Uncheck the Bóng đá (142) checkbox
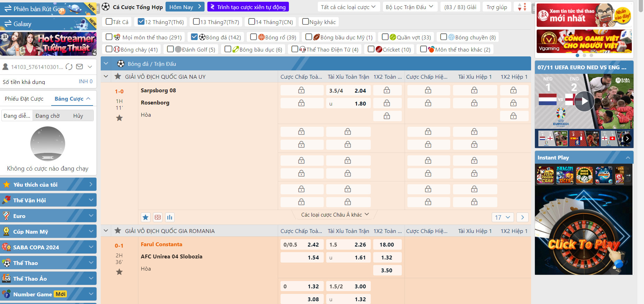This screenshot has width=644, height=304. point(194,37)
